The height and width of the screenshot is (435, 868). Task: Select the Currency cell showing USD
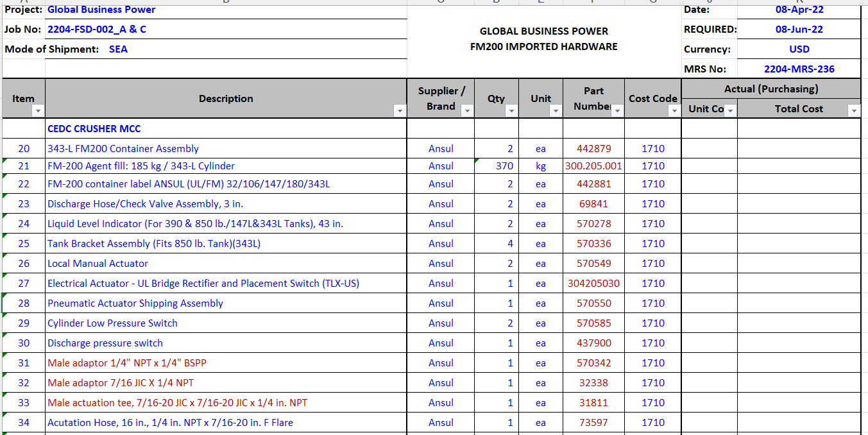(799, 49)
